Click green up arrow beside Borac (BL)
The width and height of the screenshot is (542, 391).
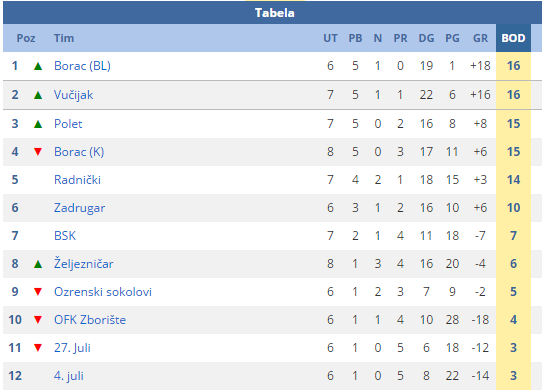pyautogui.click(x=38, y=66)
